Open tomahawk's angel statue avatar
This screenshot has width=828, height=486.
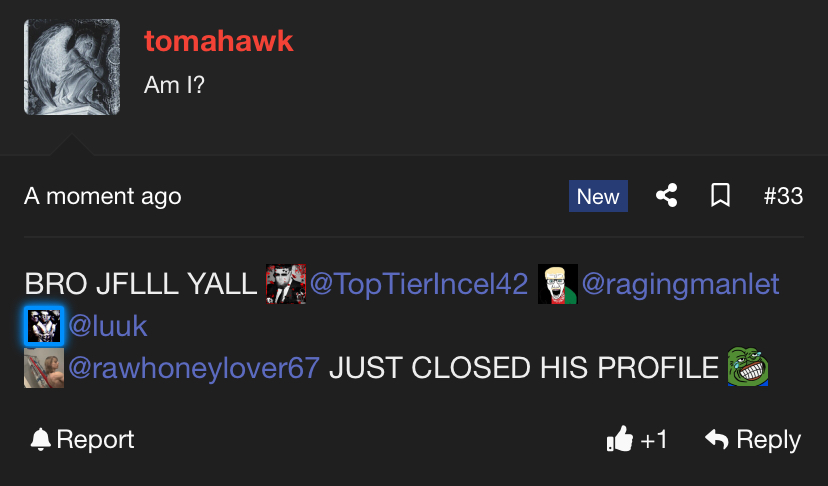point(72,67)
